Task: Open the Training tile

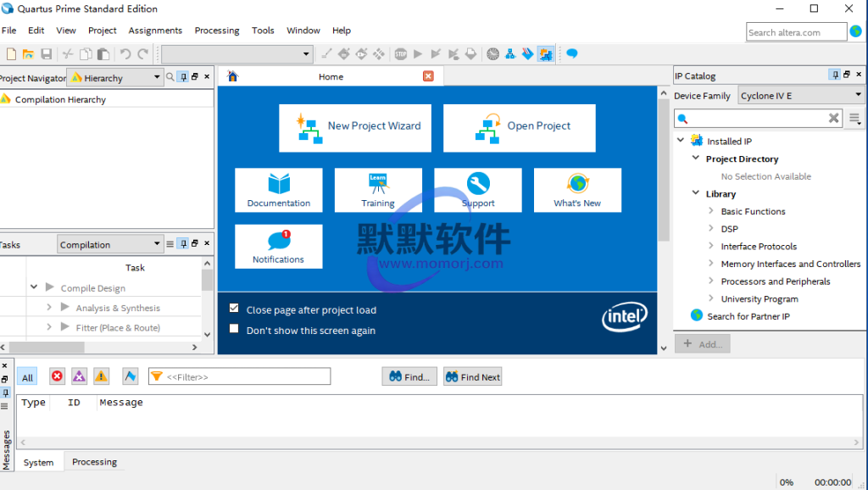Action: (378, 190)
